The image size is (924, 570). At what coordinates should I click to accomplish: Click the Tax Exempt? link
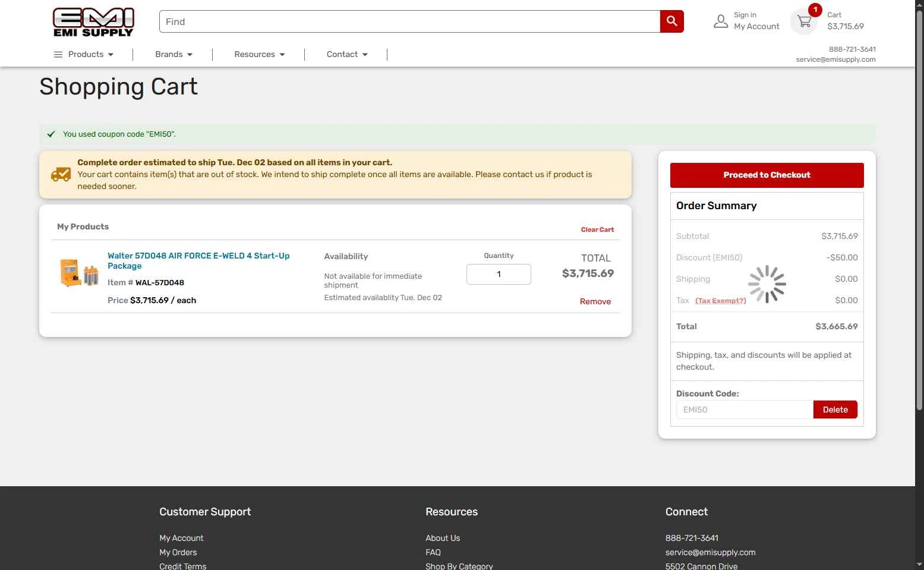(x=720, y=301)
